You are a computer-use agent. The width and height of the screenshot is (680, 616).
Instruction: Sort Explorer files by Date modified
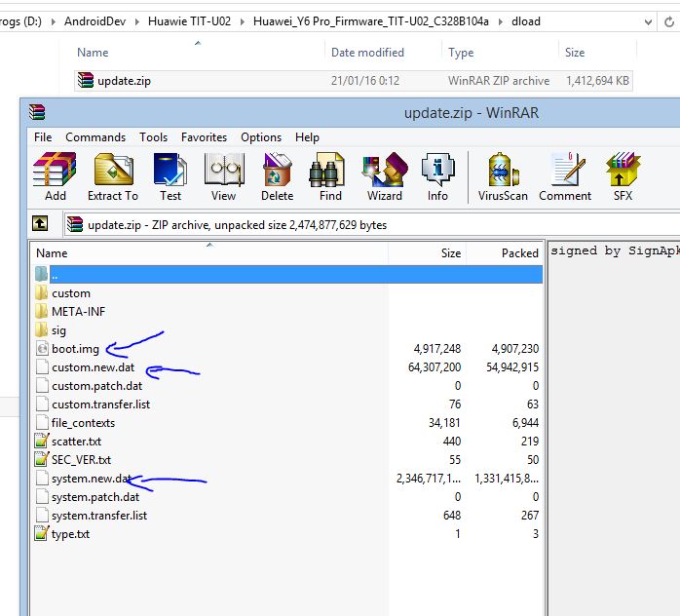click(x=367, y=53)
